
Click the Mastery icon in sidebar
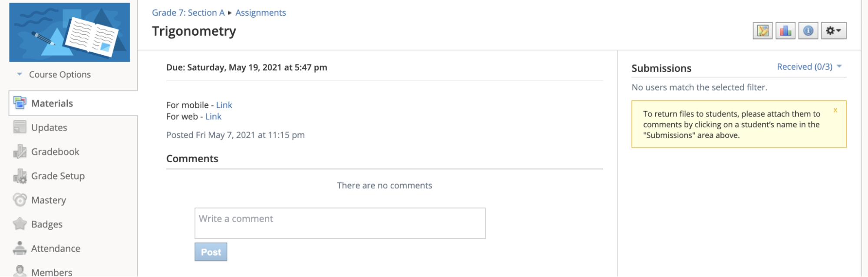click(x=20, y=200)
